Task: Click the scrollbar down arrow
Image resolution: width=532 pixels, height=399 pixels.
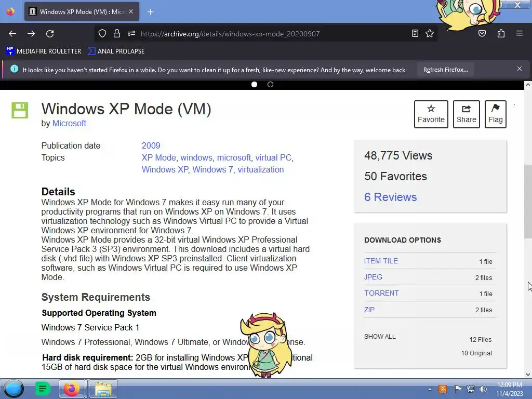Action: click(x=528, y=374)
